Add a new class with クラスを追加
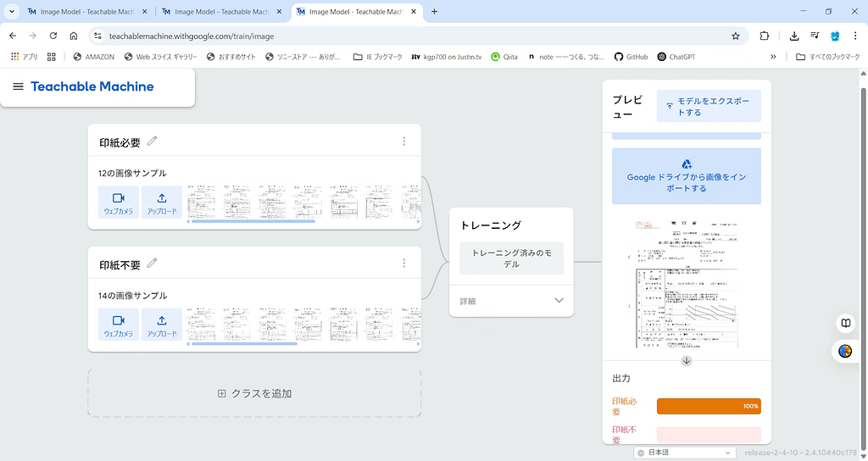The height and width of the screenshot is (461, 868). 254,393
